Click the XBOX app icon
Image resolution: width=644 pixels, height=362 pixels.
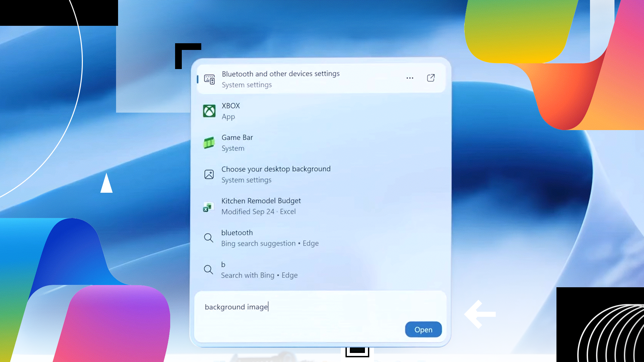209,111
